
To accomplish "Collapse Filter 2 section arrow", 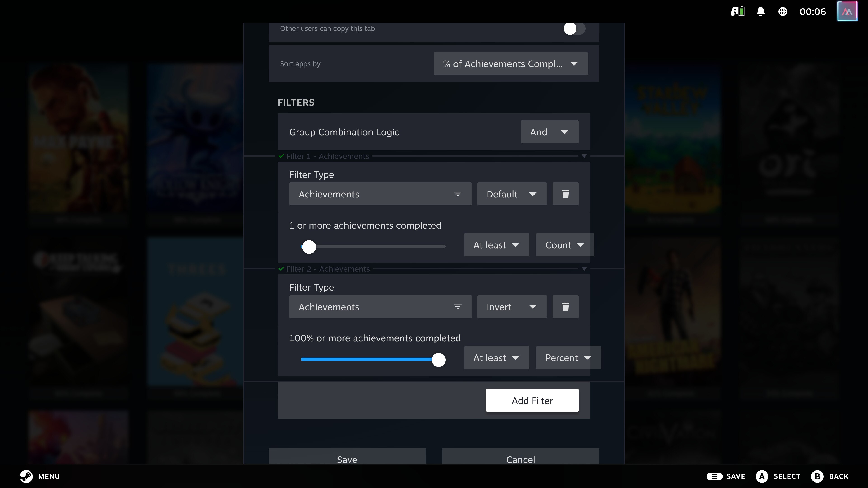I will coord(584,269).
